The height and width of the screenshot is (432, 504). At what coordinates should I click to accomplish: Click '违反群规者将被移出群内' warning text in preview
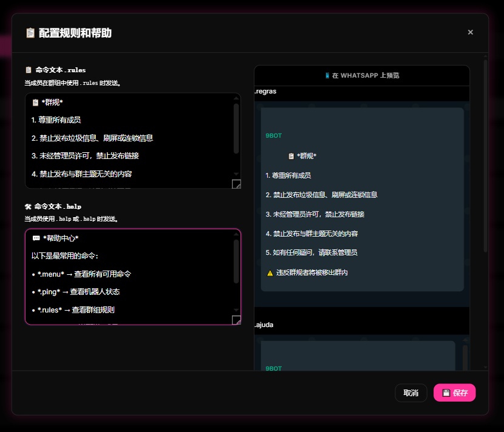pyautogui.click(x=312, y=272)
